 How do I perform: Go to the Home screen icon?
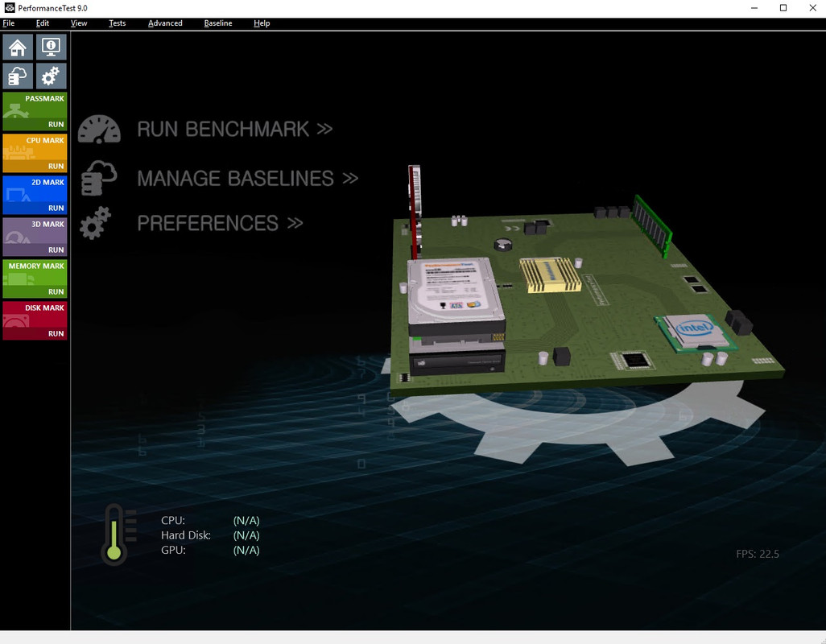click(18, 47)
